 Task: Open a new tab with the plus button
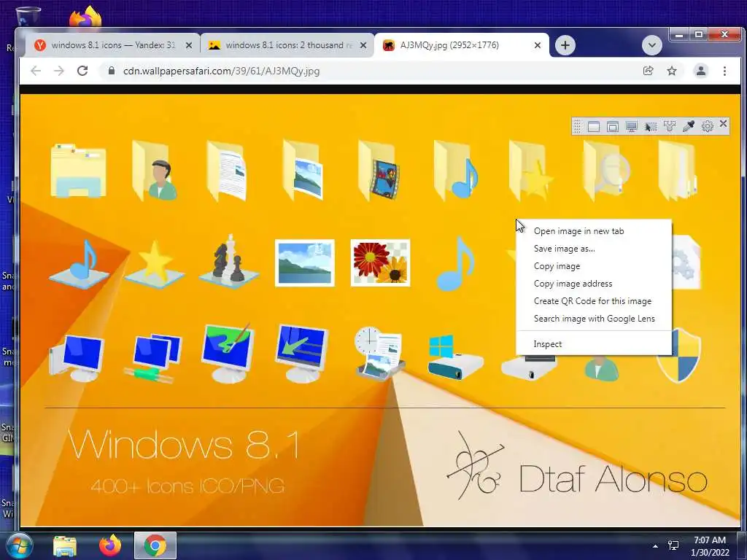pos(565,45)
